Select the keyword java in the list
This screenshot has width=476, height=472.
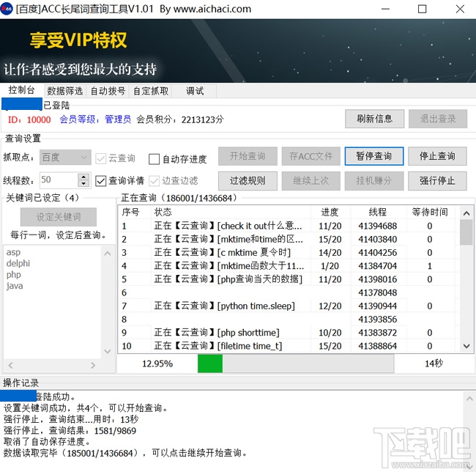15,286
